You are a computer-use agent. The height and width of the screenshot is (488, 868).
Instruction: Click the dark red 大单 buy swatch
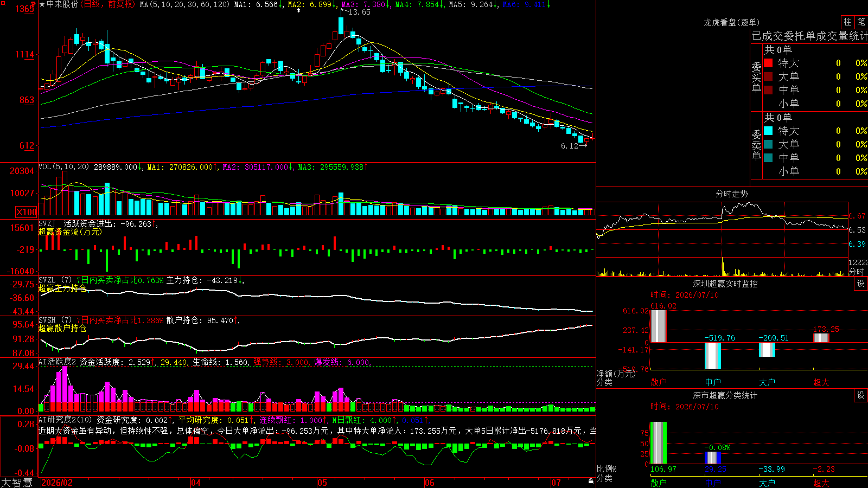768,76
